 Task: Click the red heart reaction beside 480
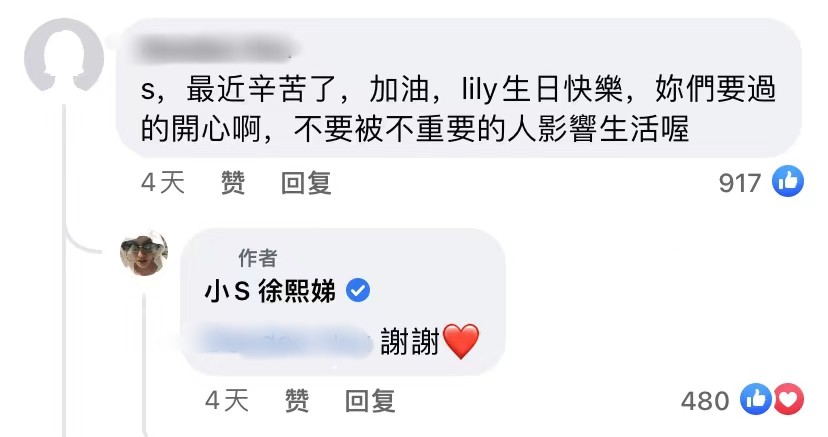tap(788, 399)
